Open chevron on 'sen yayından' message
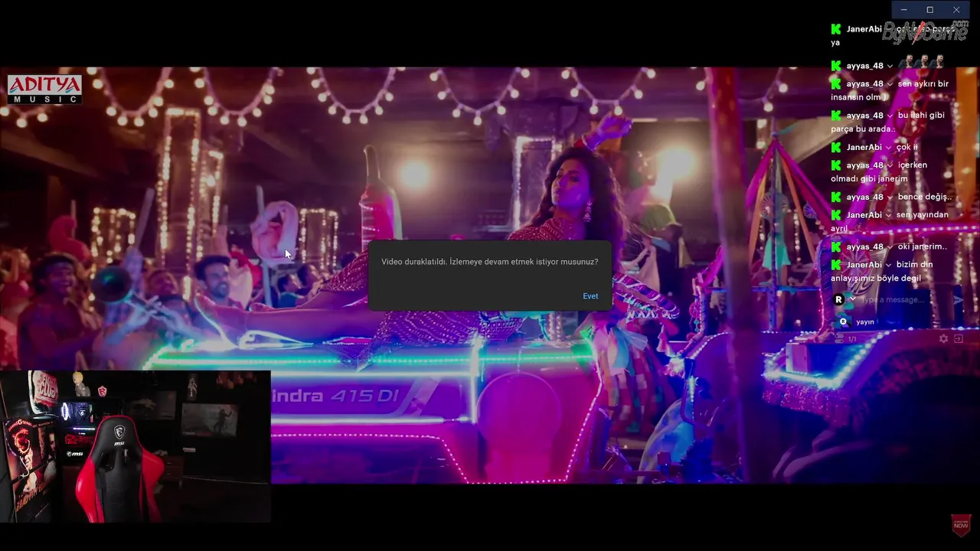Image resolution: width=980 pixels, height=551 pixels. pyautogui.click(x=888, y=215)
